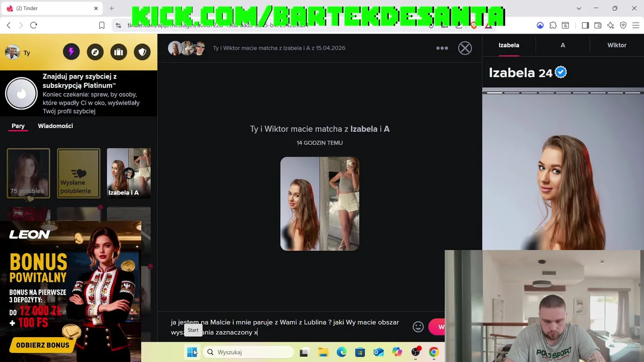Open the briefcase work mode icon
The image size is (644, 362).
point(119,52)
